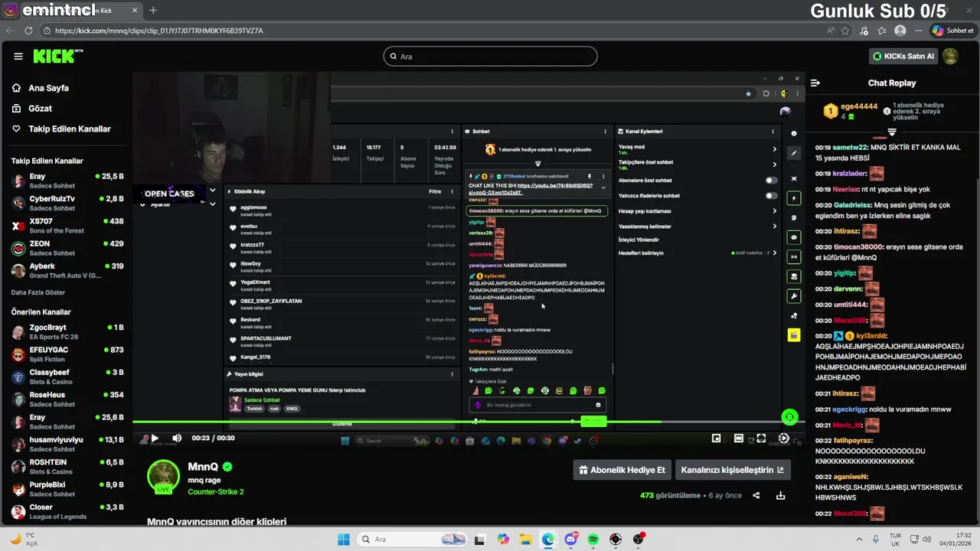This screenshot has height=551, width=980.
Task: Open File Explorer from taskbar
Action: pos(526,540)
